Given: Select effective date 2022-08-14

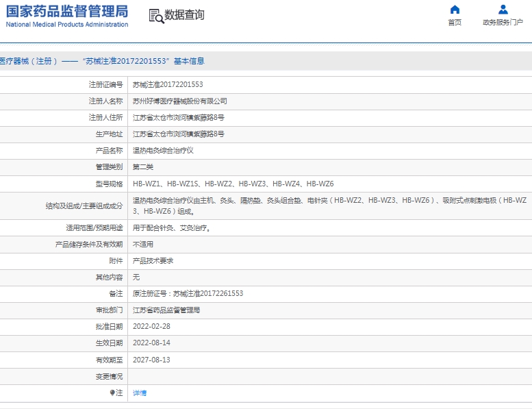Looking at the screenshot, I should pos(151,343).
